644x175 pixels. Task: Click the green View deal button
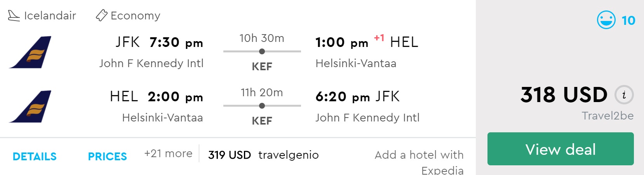(x=560, y=149)
